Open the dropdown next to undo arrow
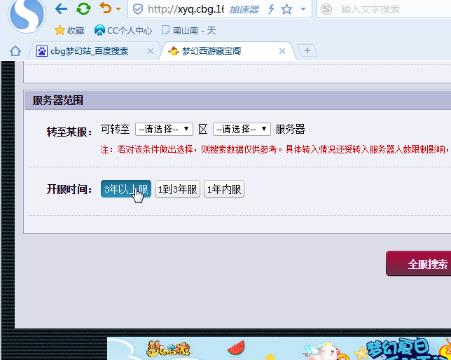The height and width of the screenshot is (360, 451). coord(118,9)
